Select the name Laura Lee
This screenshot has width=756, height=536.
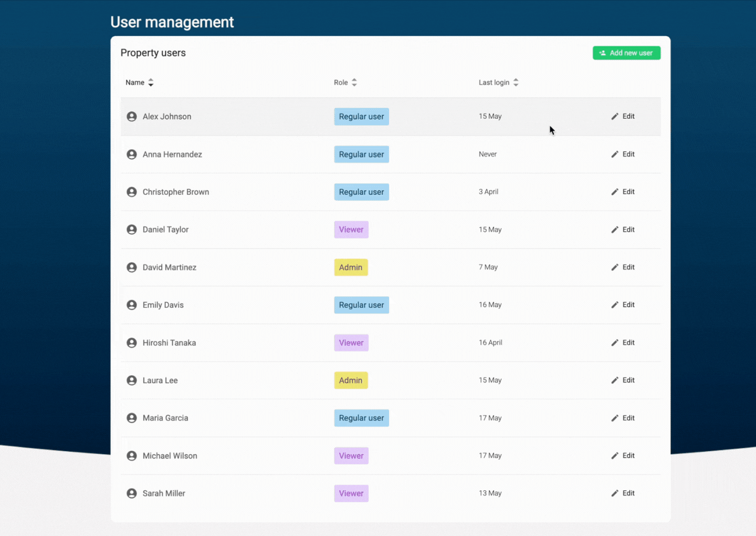coord(160,380)
